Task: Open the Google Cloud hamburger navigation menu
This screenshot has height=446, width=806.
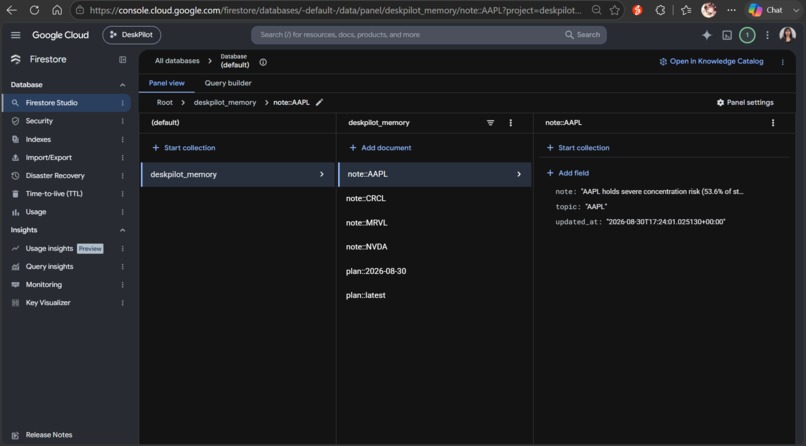Action: (x=15, y=35)
